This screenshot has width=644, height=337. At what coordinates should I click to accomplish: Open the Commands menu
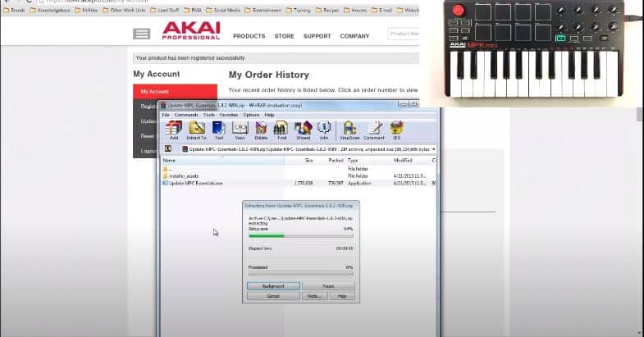[x=186, y=115]
